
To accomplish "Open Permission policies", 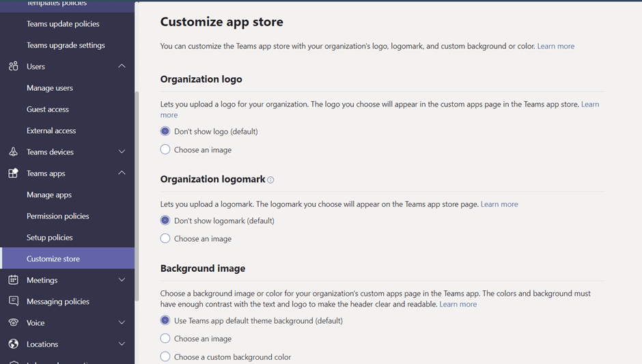I will tap(58, 216).
